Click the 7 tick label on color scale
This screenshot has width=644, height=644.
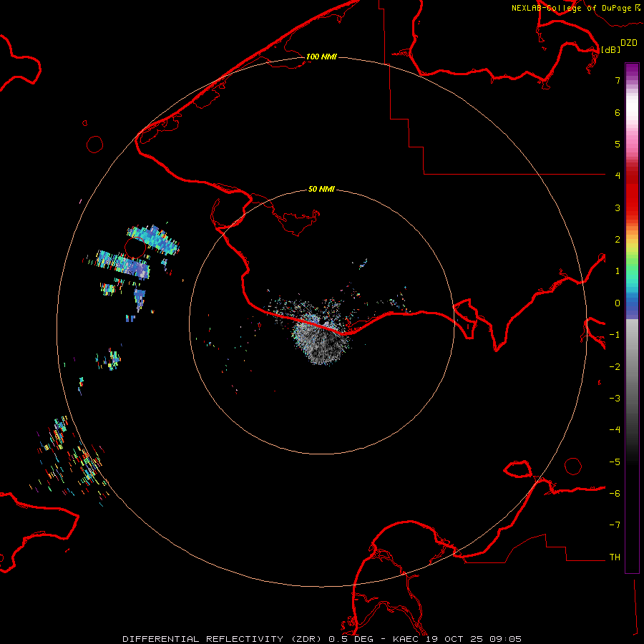pyautogui.click(x=618, y=80)
